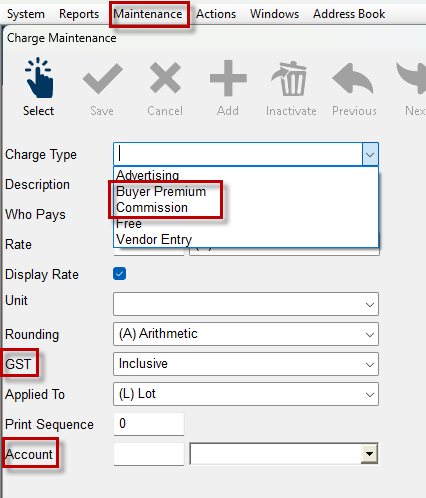The height and width of the screenshot is (498, 426).
Task: Click the Inactivate trash bin icon
Action: 289,78
